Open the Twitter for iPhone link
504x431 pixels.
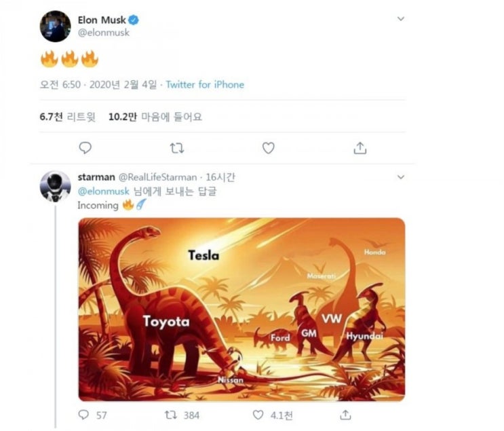click(x=205, y=85)
